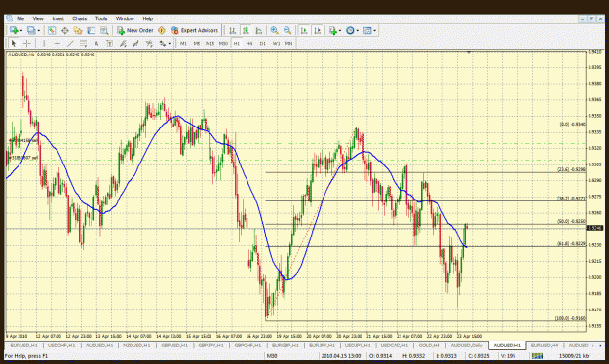Viewport: 609px width, 364px height.
Task: Switch timeframe to M30
Action: pos(223,43)
